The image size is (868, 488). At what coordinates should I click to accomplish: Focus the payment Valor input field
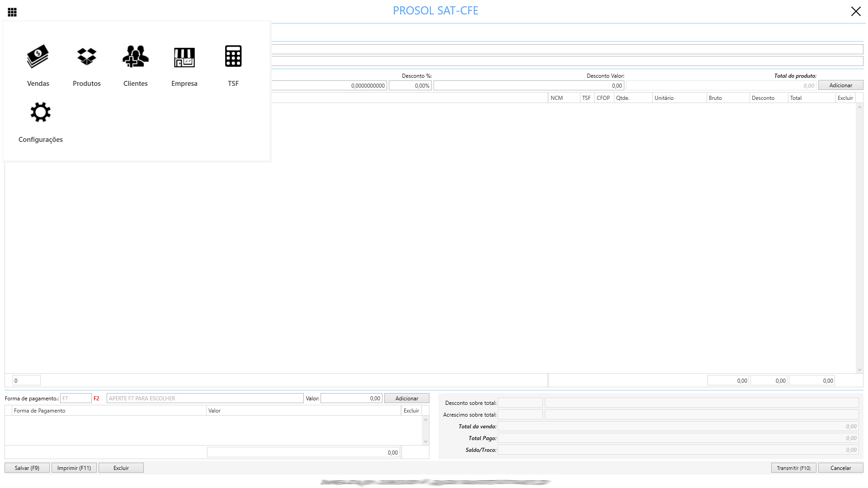351,399
